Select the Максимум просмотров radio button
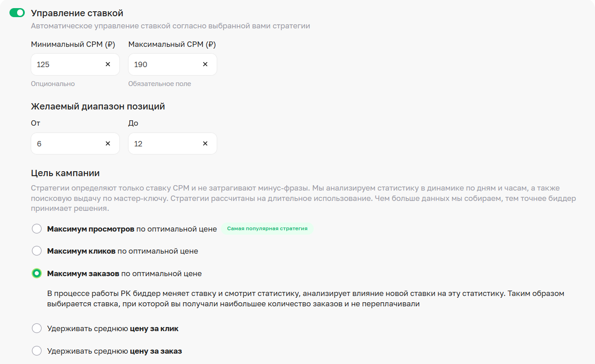 click(x=37, y=229)
